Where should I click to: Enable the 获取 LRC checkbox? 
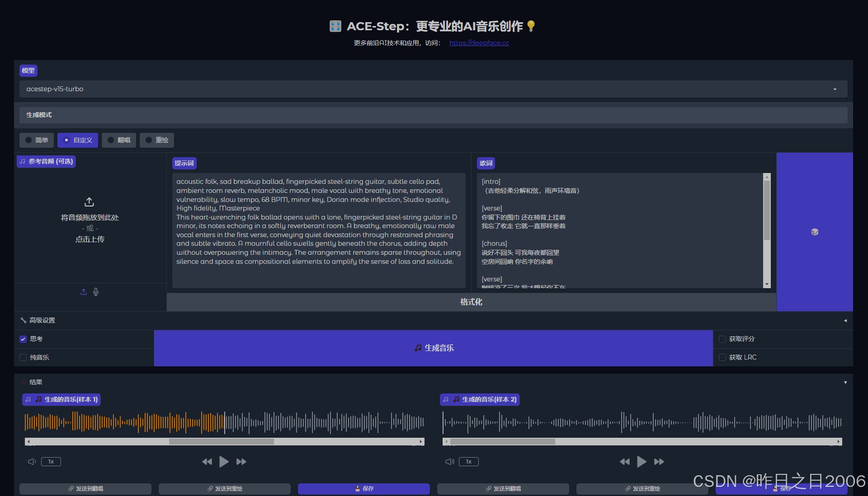pyautogui.click(x=722, y=357)
